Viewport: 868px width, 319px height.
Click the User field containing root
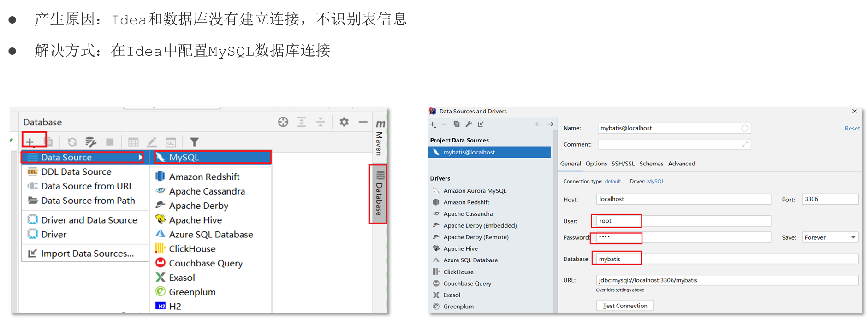684,221
